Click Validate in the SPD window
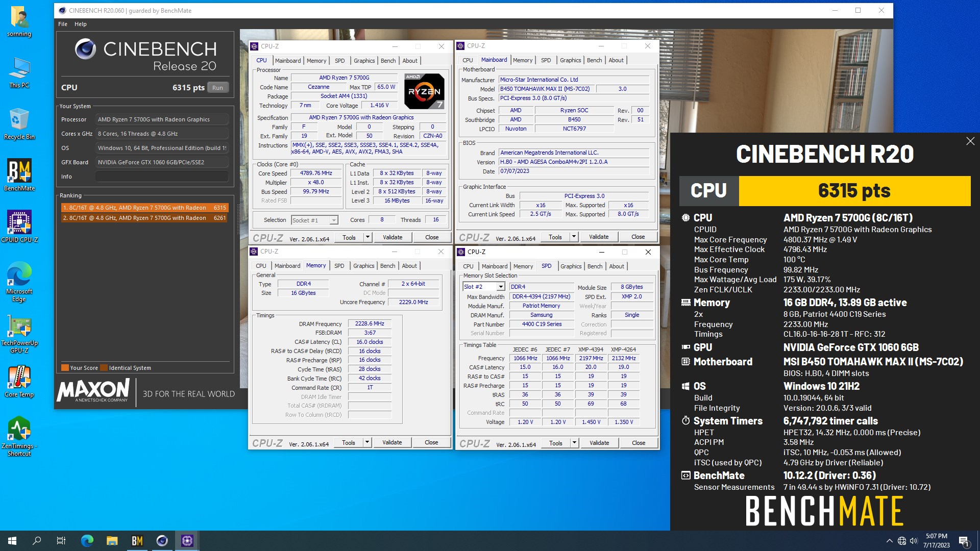 click(x=599, y=443)
